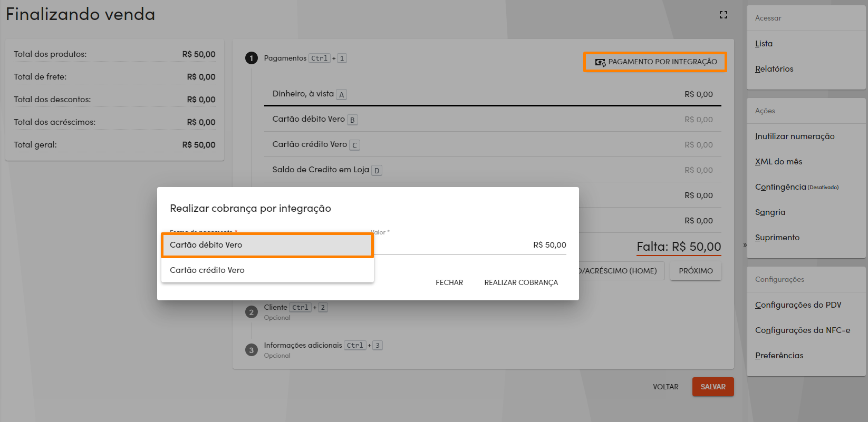Click the Total dos produtos row
The image size is (868, 422).
[x=114, y=54]
